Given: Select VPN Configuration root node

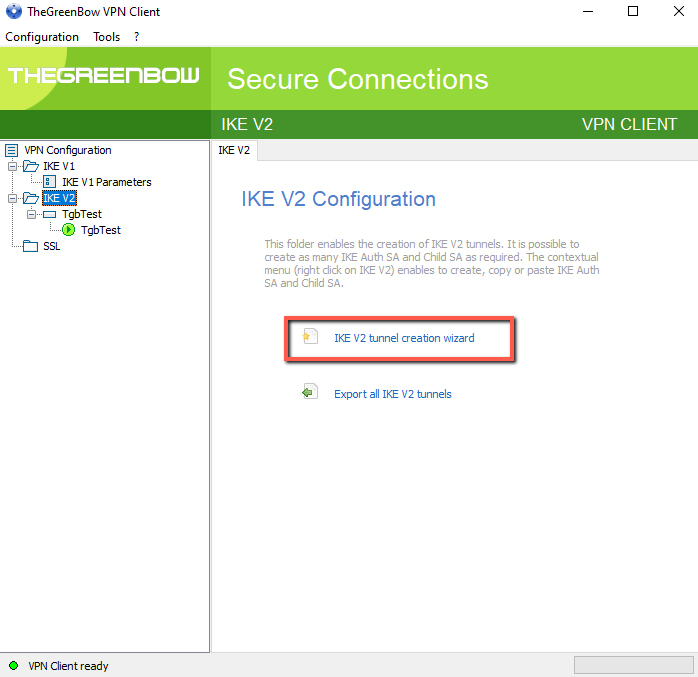Looking at the screenshot, I should 68,150.
